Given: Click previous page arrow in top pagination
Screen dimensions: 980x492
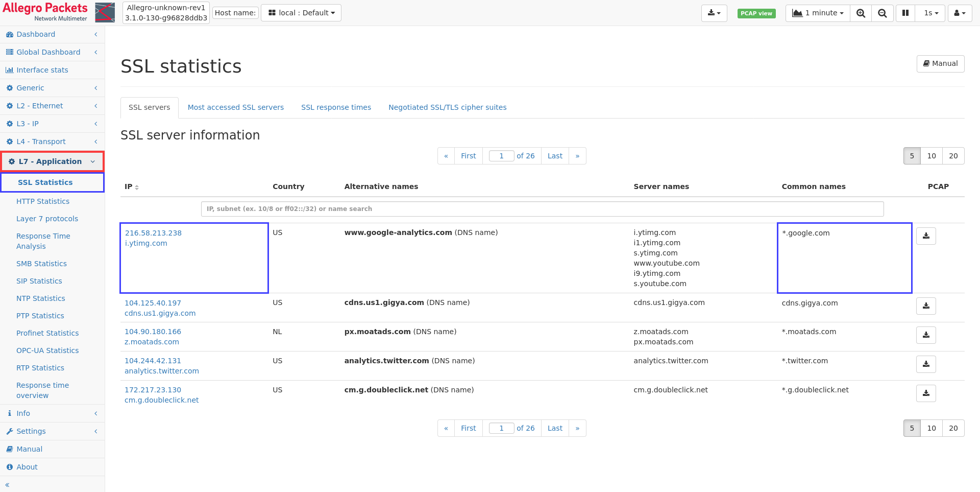Looking at the screenshot, I should click(446, 156).
